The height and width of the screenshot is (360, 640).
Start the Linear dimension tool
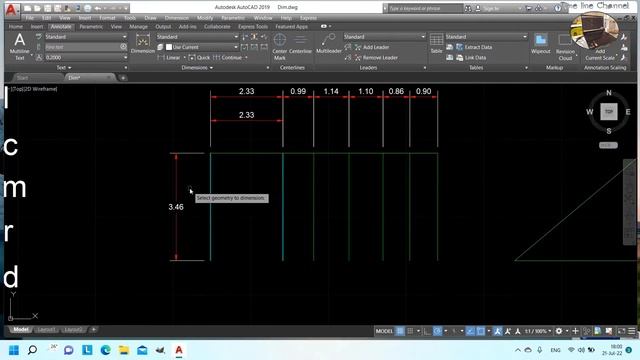169,58
